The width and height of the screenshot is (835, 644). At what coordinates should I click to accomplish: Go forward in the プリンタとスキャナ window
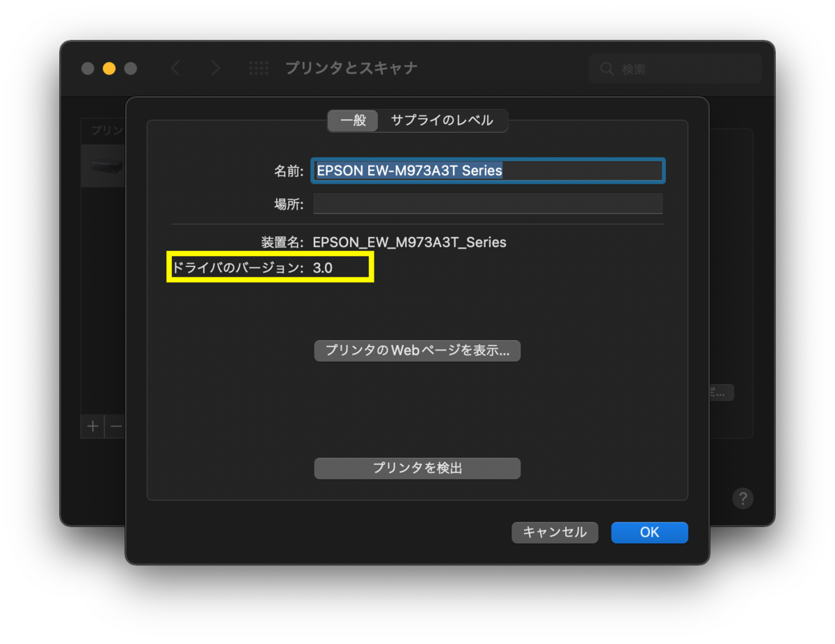tap(216, 68)
